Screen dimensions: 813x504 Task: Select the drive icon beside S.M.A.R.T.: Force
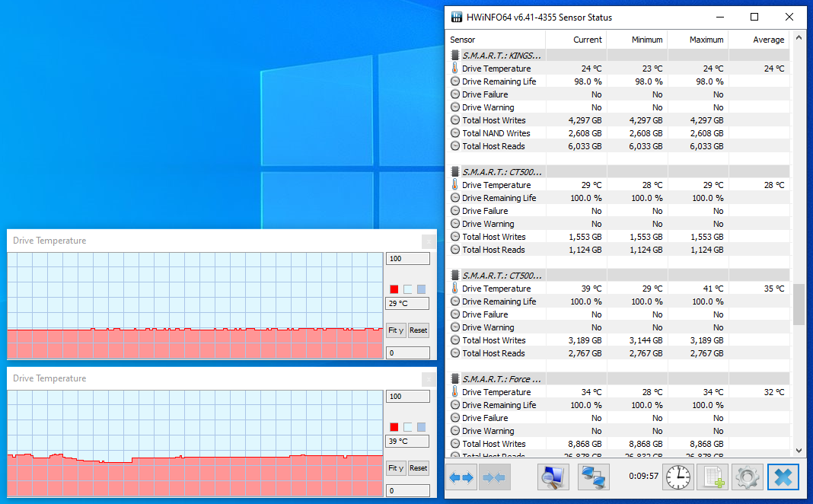tap(454, 378)
